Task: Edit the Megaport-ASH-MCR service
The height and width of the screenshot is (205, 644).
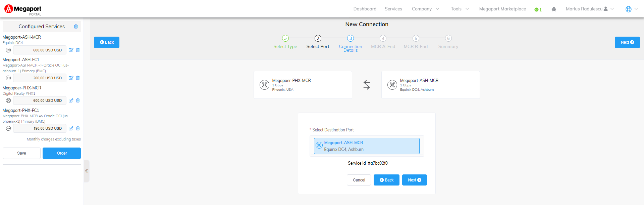Action: [x=71, y=50]
